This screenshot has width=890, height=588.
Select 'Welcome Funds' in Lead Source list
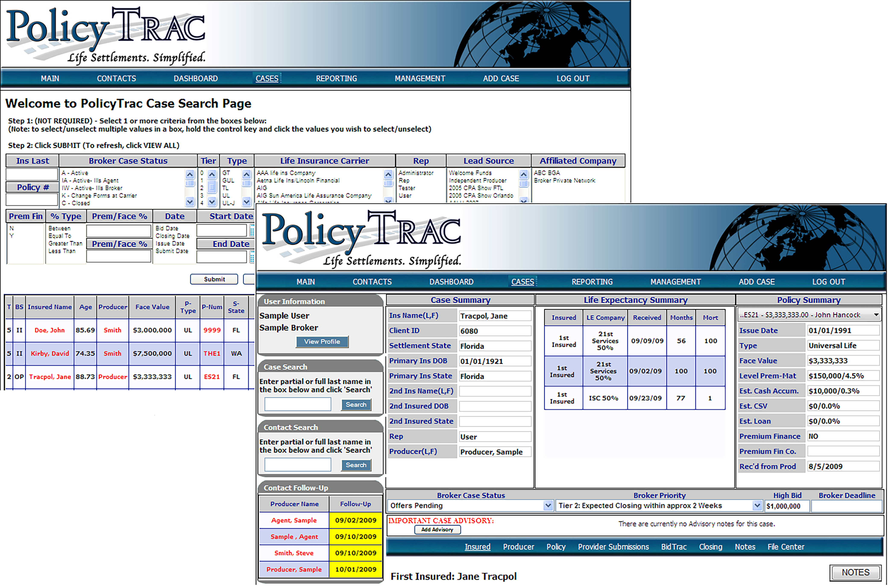pos(470,173)
